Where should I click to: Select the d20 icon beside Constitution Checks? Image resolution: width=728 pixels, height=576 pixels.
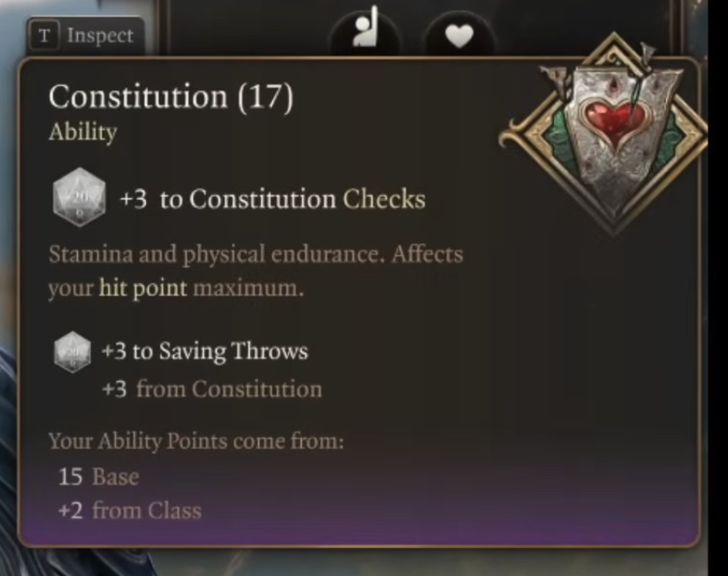point(80,196)
